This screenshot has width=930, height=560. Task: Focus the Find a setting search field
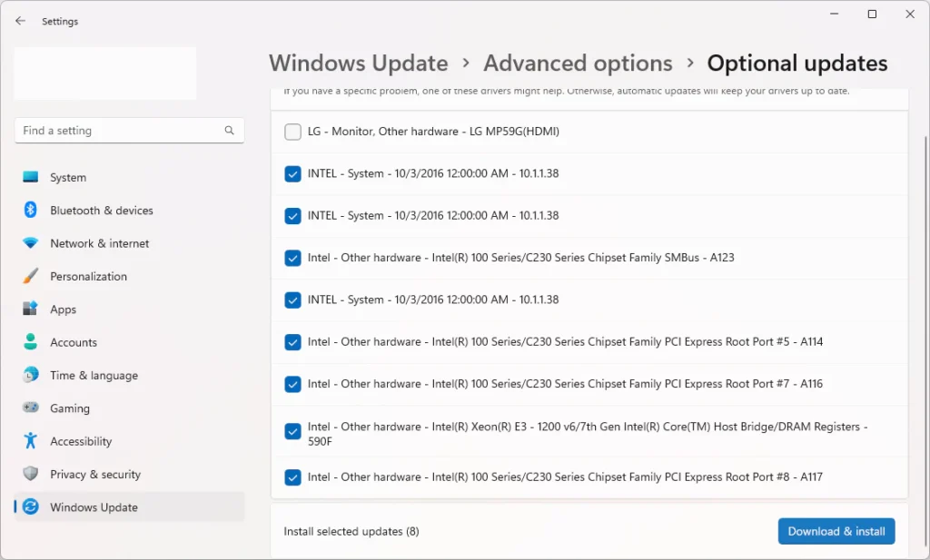tap(129, 131)
